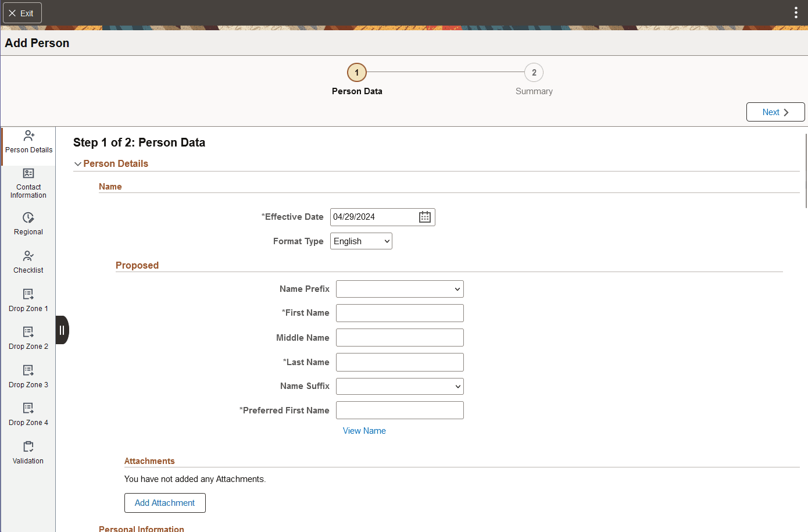
Task: Open the Drop Zone 3 section
Action: [x=28, y=376]
